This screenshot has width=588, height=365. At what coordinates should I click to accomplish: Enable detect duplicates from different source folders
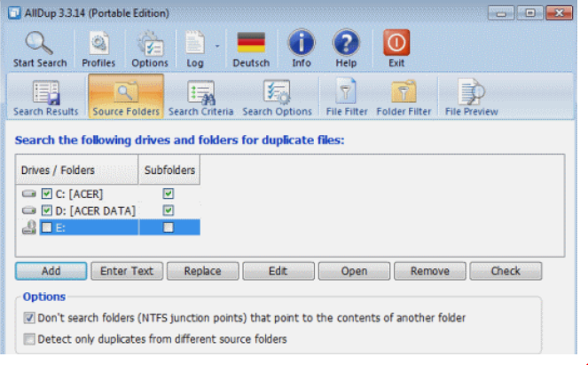pyautogui.click(x=30, y=338)
